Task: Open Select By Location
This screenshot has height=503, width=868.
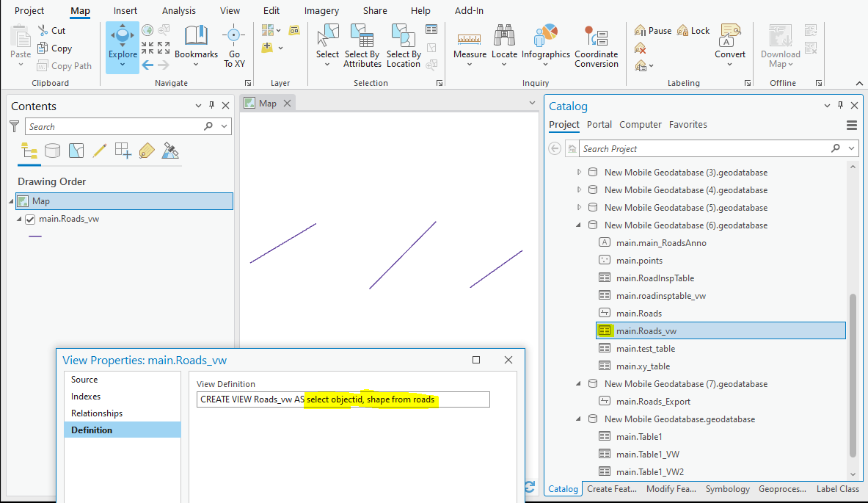Action: pos(404,46)
